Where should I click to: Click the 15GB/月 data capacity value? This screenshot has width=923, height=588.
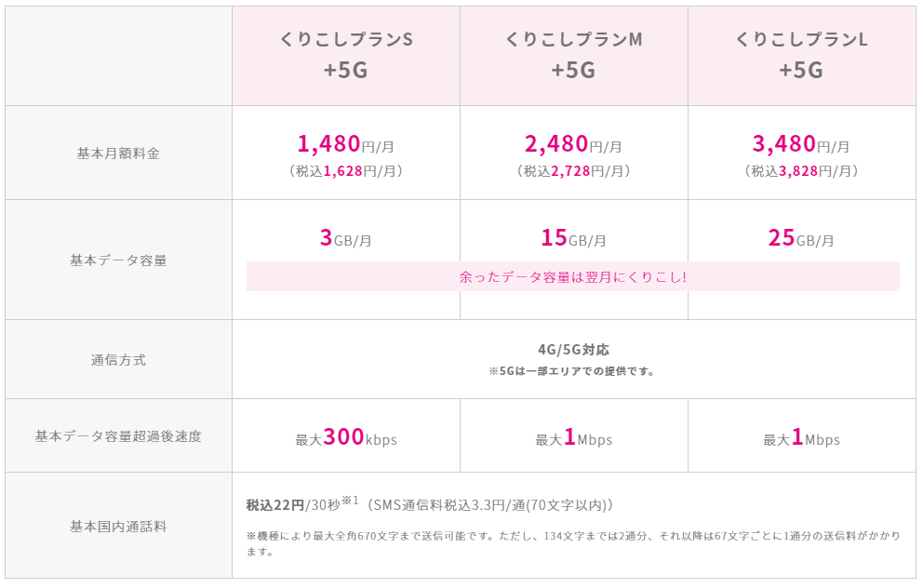click(573, 238)
